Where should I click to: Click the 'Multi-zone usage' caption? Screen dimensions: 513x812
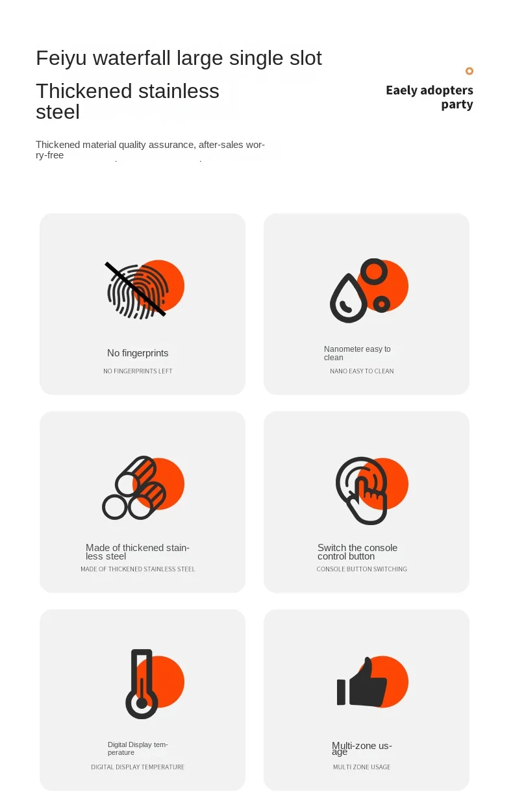point(362,748)
